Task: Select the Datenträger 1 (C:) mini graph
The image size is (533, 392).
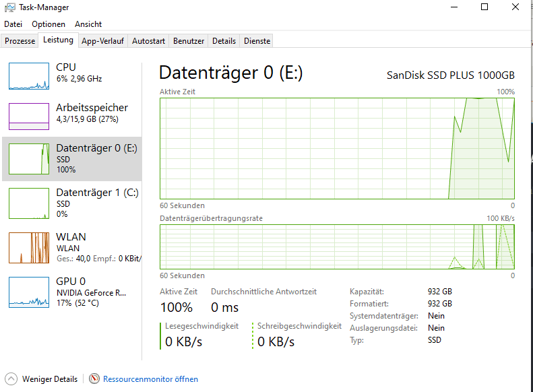Action: 29,203
